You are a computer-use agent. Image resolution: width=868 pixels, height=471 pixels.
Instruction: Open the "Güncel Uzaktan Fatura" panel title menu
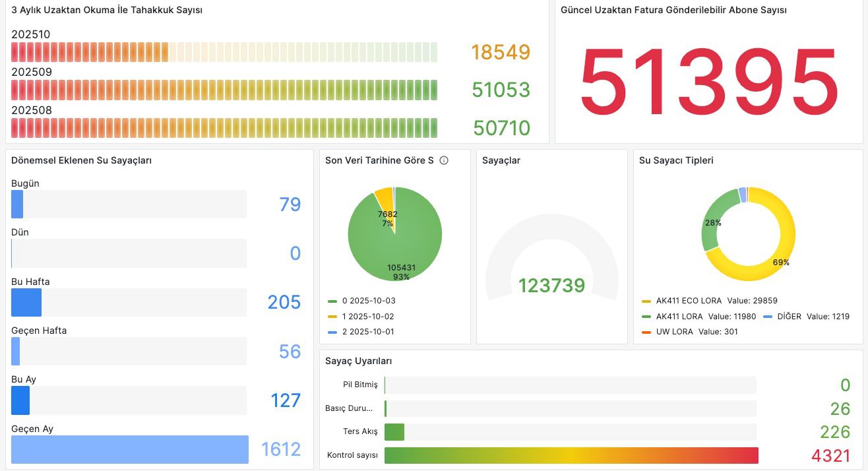pyautogui.click(x=673, y=11)
